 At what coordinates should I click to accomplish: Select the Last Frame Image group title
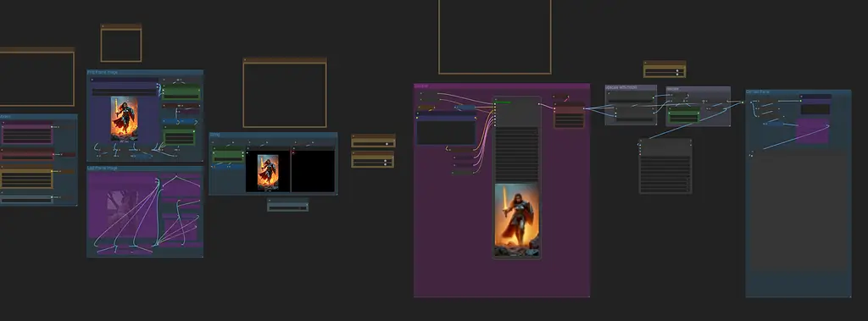(x=103, y=168)
